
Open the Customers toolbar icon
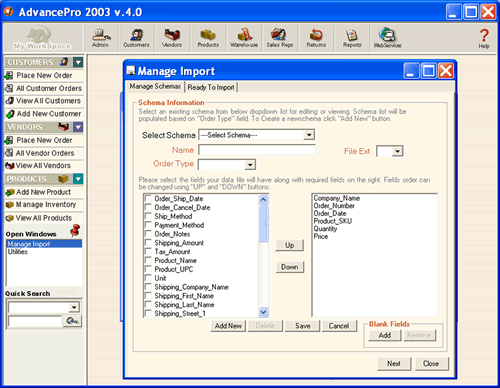[136, 38]
